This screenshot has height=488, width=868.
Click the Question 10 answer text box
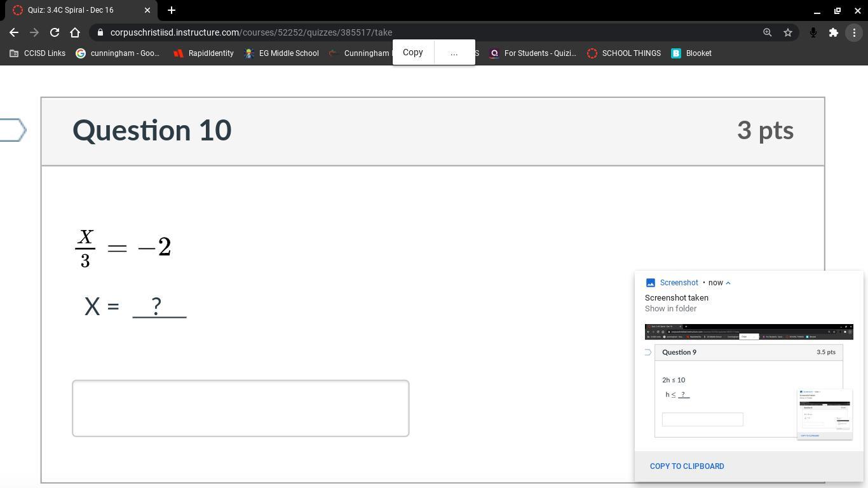click(240, 408)
